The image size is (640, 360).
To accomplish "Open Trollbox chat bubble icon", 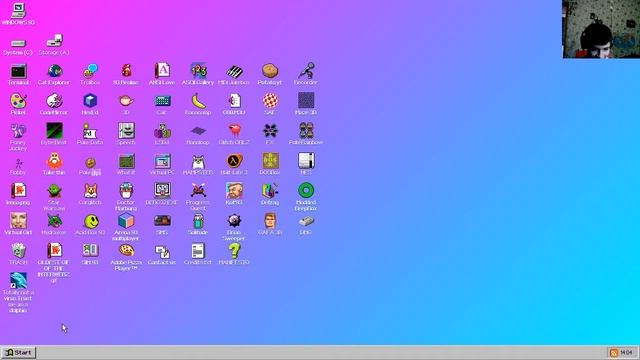I will coord(90,71).
